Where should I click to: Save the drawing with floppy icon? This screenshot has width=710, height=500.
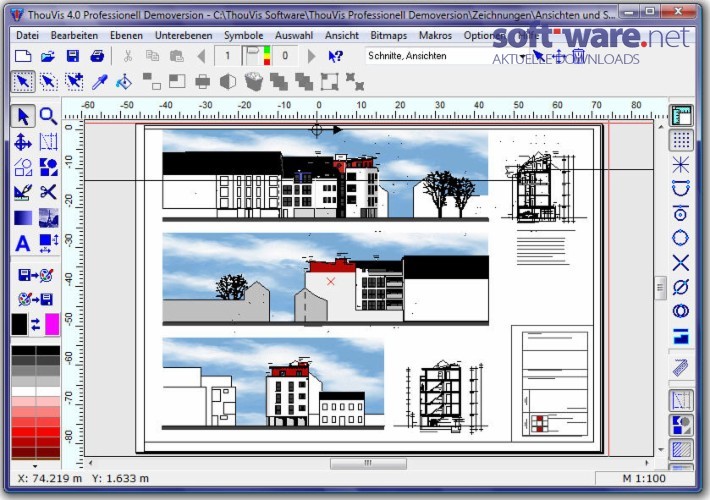coord(72,56)
